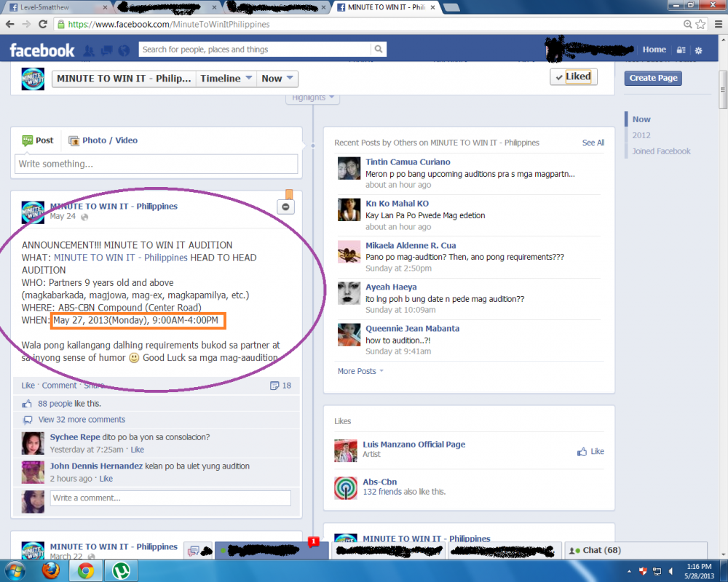This screenshot has height=582, width=728.
Task: Open messages icon in Facebook header
Action: click(106, 51)
